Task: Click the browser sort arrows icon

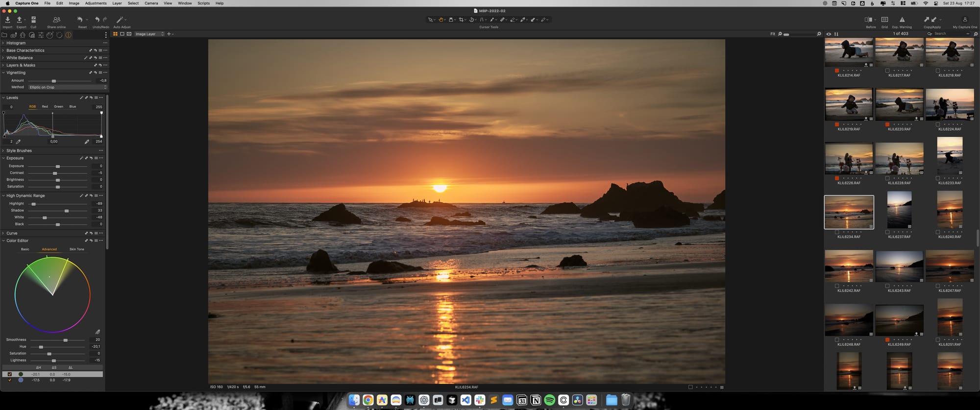Action: pyautogui.click(x=836, y=34)
